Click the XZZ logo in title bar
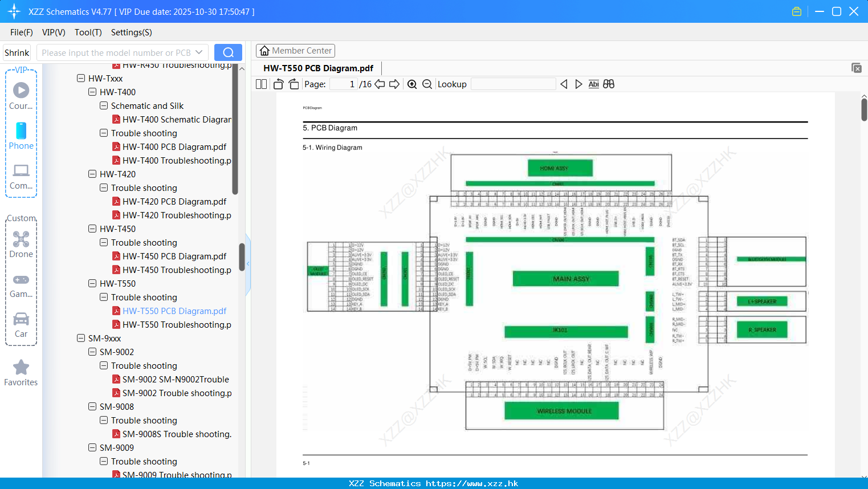 (14, 11)
